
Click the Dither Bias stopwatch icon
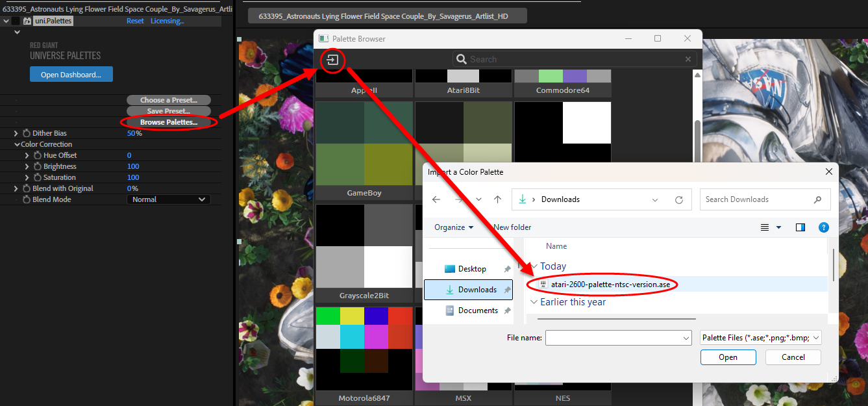[x=27, y=133]
